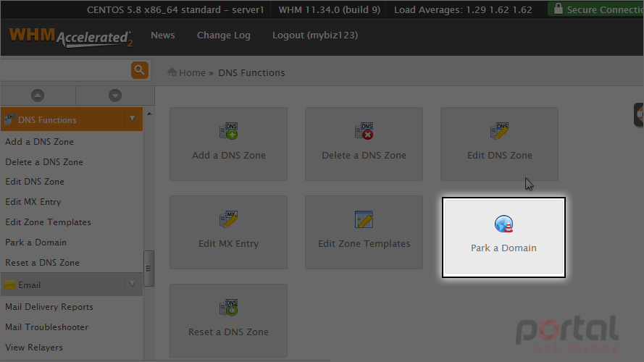Click the Load Averages text in header
644x362 pixels.
463,9
